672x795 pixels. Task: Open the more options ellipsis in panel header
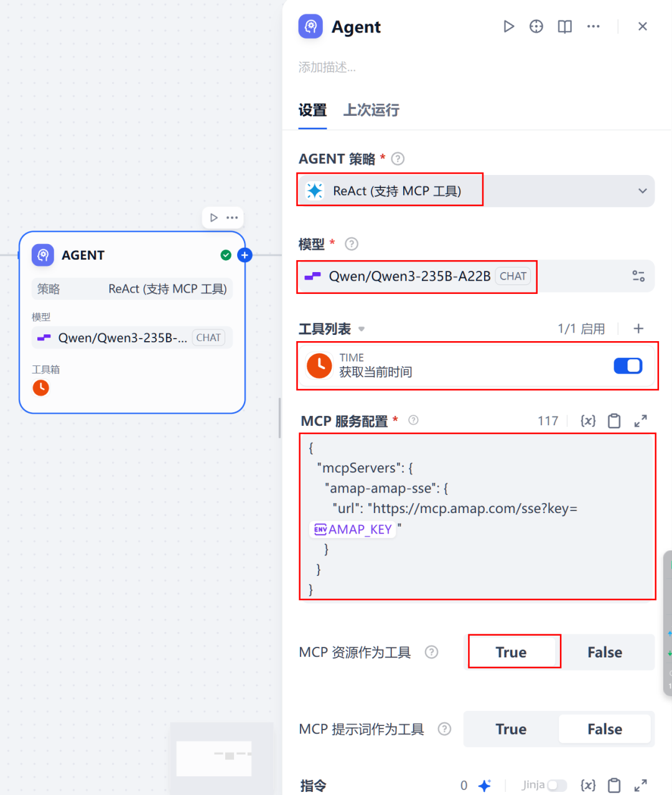[x=594, y=27]
